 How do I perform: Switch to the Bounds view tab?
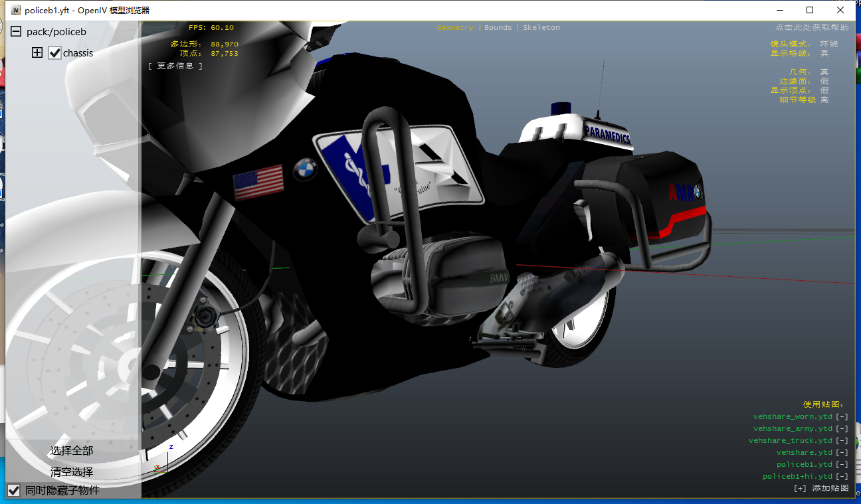point(498,28)
